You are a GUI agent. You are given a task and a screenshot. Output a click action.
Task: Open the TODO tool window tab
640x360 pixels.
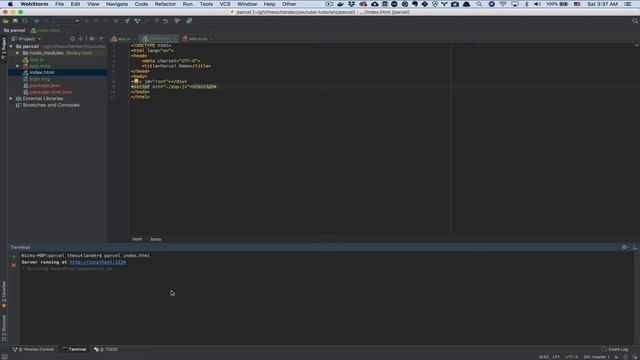[106, 349]
